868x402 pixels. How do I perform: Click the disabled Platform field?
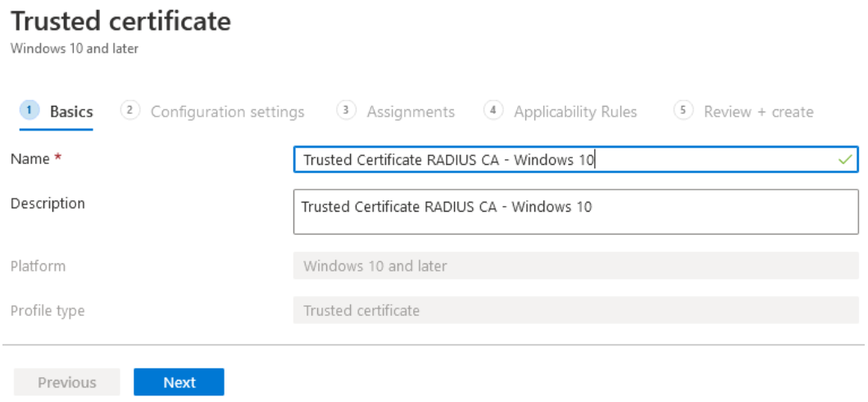[575, 266]
